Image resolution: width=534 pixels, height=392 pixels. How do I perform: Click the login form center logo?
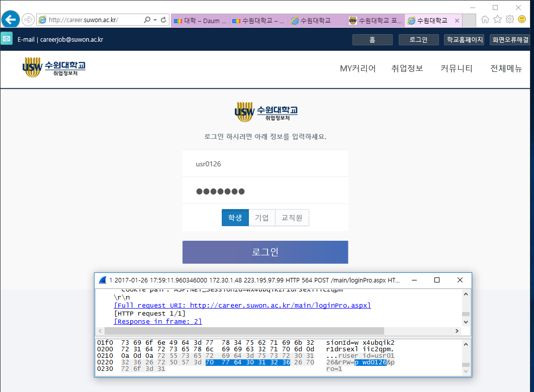(x=266, y=112)
